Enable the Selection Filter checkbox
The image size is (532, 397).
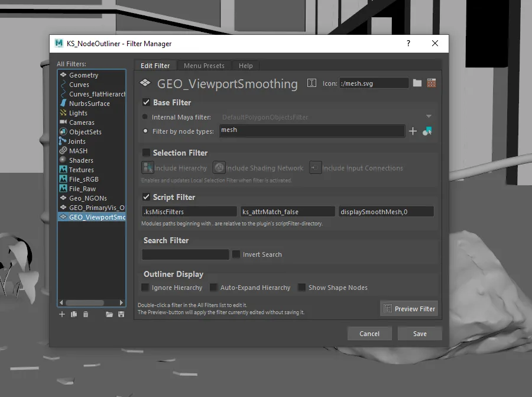point(146,153)
